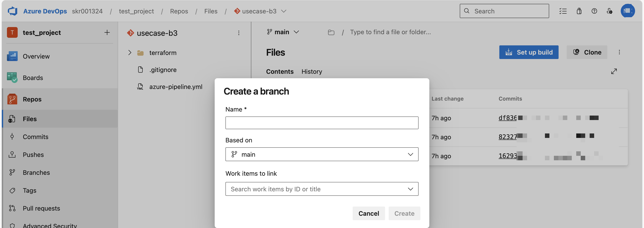Select the Repos icon in sidebar

12,99
